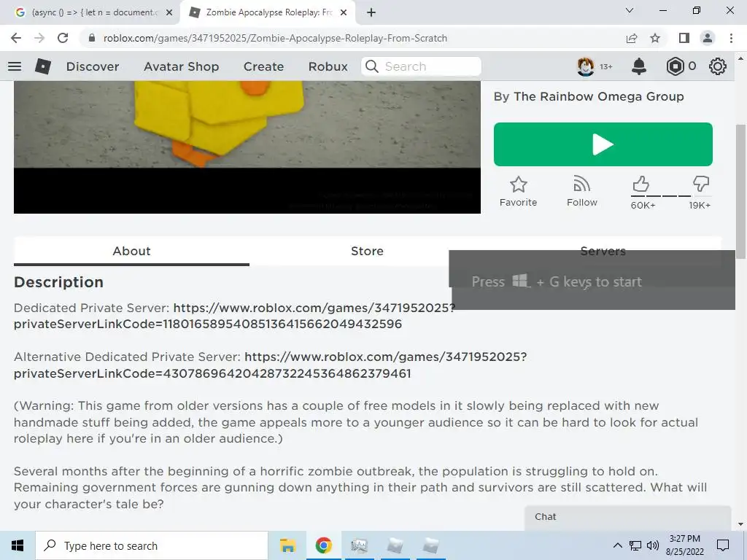
Task: Start the game with green Play button
Action: (603, 144)
